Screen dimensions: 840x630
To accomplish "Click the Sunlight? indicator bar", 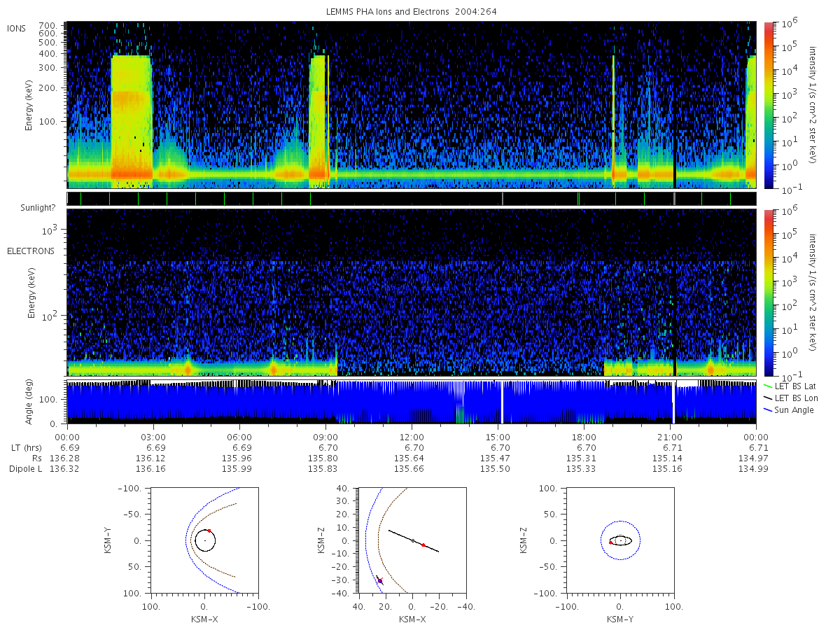I will click(x=412, y=199).
